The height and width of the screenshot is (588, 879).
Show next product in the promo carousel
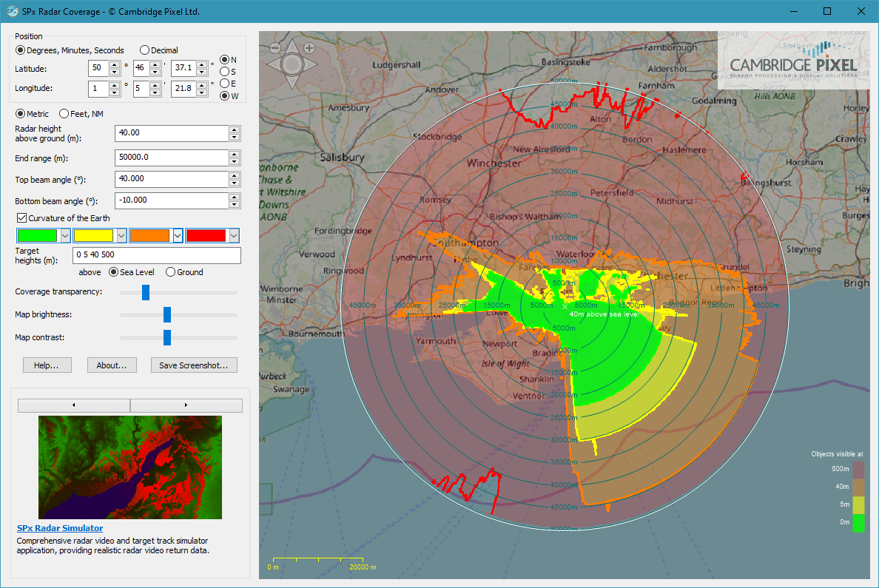point(186,405)
